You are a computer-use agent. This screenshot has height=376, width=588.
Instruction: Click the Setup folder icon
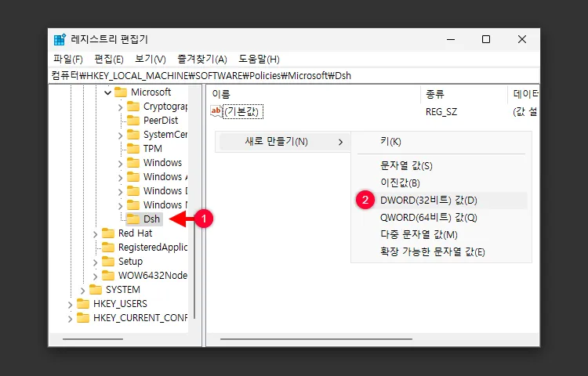tap(108, 262)
